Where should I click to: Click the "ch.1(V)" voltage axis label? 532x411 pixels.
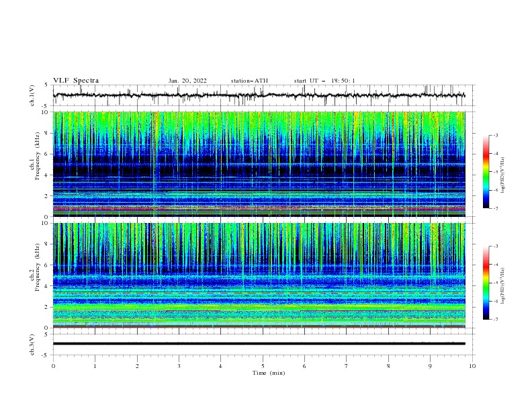pos(32,95)
